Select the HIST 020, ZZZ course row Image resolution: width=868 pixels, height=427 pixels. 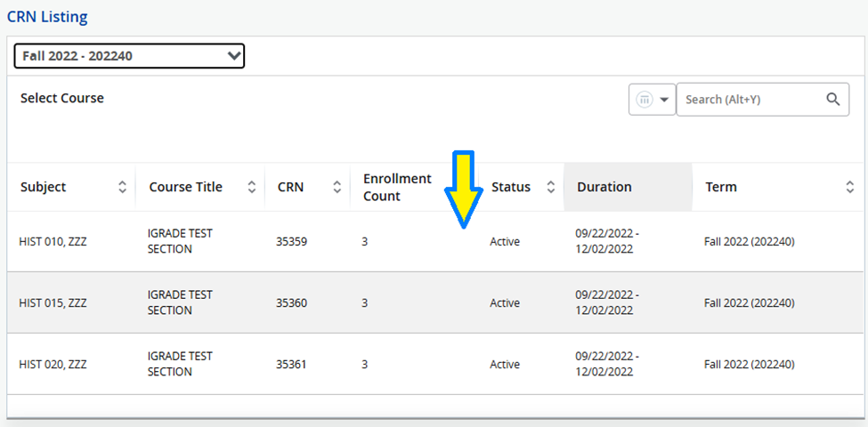[x=434, y=364]
